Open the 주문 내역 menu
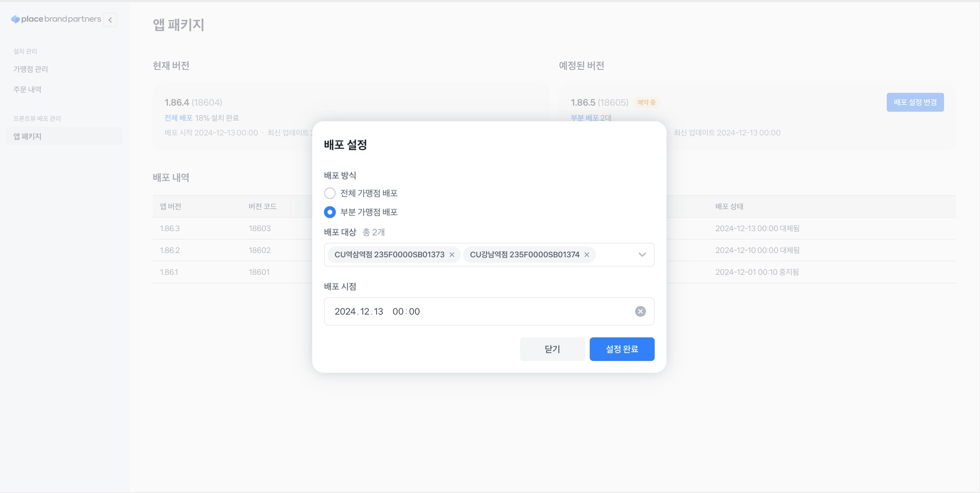The width and height of the screenshot is (980, 493). click(27, 90)
